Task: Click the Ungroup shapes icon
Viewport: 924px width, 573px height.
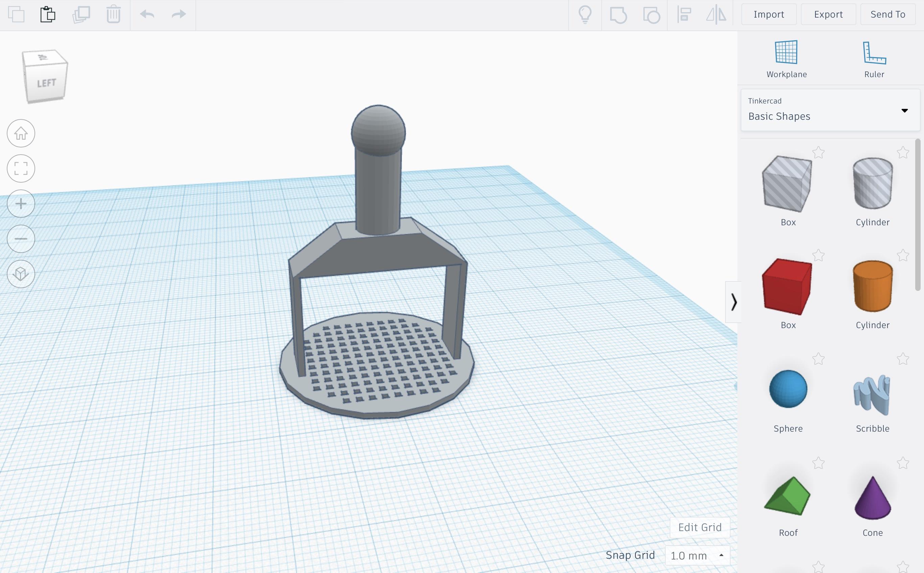Action: [x=652, y=15]
